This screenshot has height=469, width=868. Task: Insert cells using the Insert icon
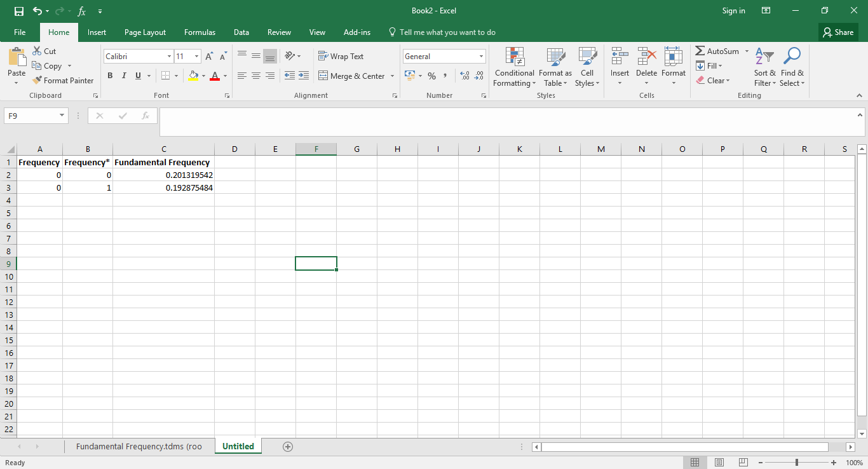[x=620, y=57]
